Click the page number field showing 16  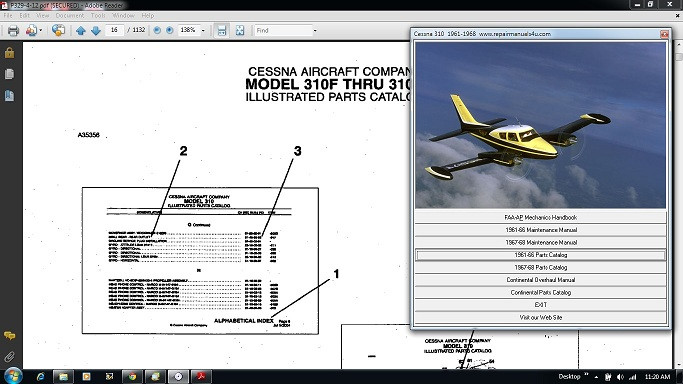pyautogui.click(x=114, y=30)
